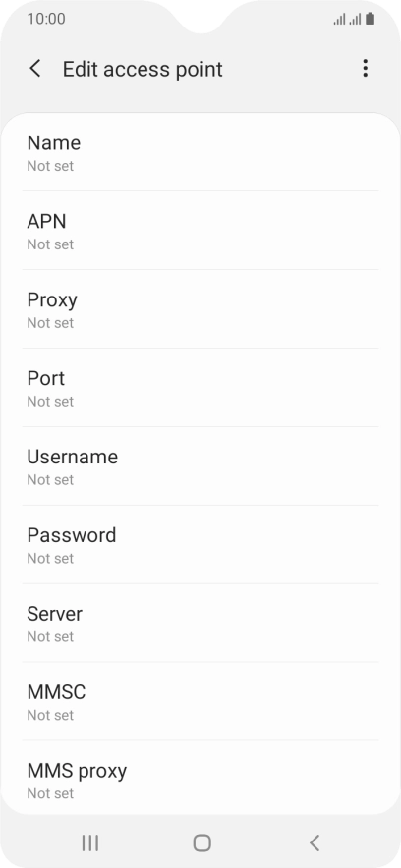Tap "Not set" under APN
Viewport: 401px width, 868px height.
click(50, 244)
